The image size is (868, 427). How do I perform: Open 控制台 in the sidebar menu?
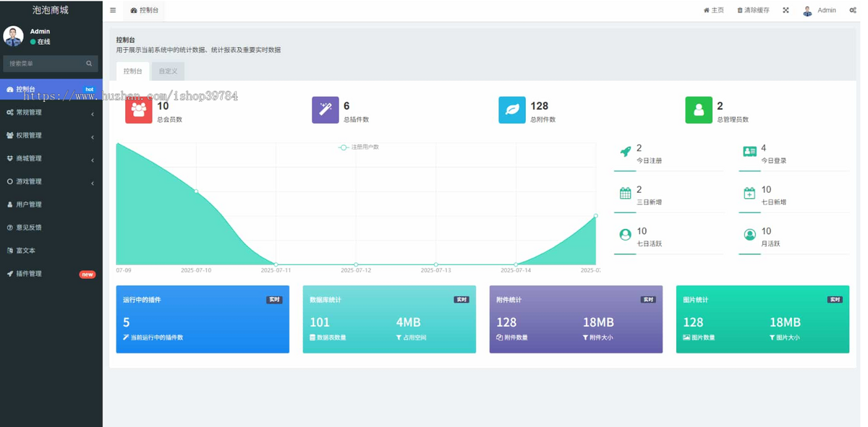pyautogui.click(x=51, y=89)
